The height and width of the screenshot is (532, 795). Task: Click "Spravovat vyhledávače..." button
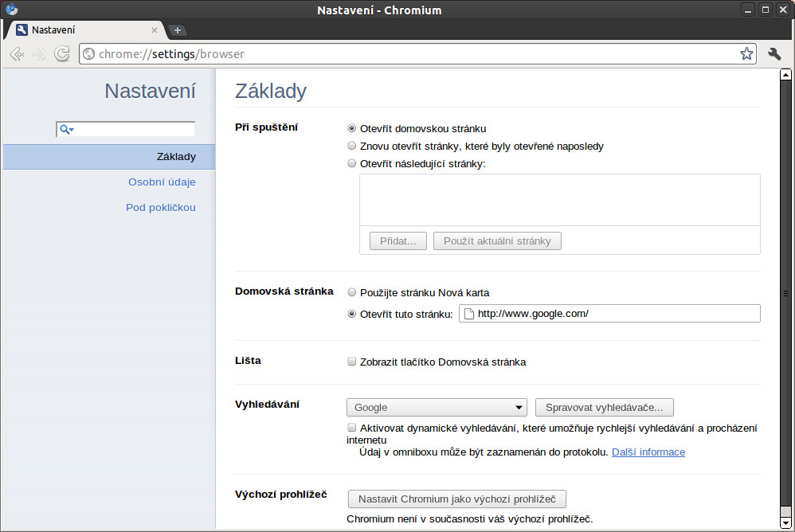coord(605,407)
